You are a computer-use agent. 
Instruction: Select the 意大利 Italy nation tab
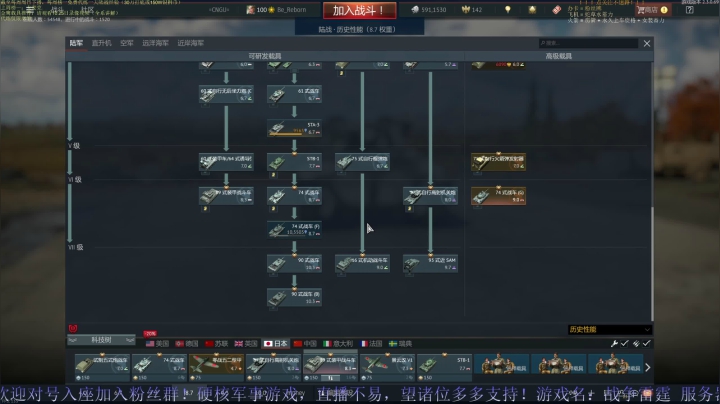pyautogui.click(x=338, y=343)
